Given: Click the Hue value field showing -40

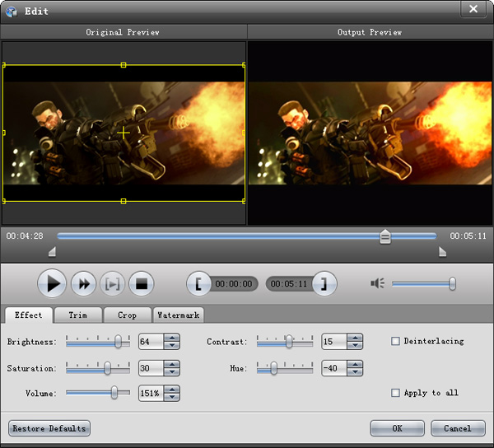Looking at the screenshot, I should click(334, 368).
